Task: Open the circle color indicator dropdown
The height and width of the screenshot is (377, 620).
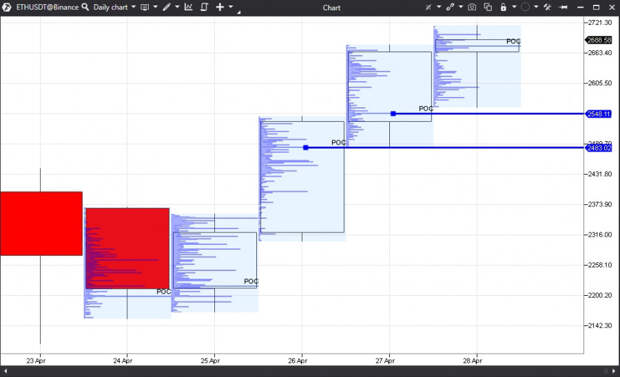Action: click(536, 7)
